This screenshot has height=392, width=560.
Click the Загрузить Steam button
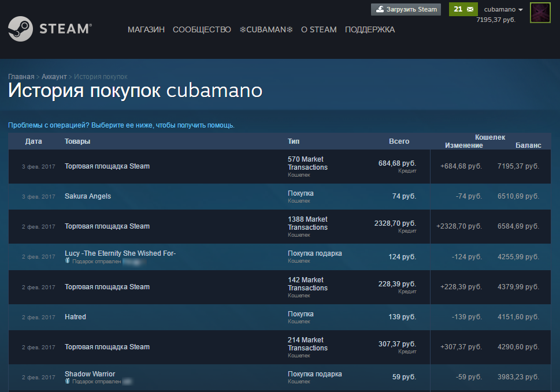406,9
